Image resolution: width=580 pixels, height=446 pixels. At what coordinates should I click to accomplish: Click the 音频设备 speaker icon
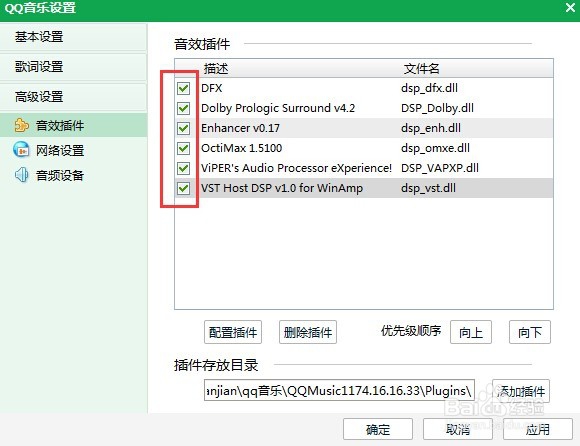pyautogui.click(x=21, y=175)
